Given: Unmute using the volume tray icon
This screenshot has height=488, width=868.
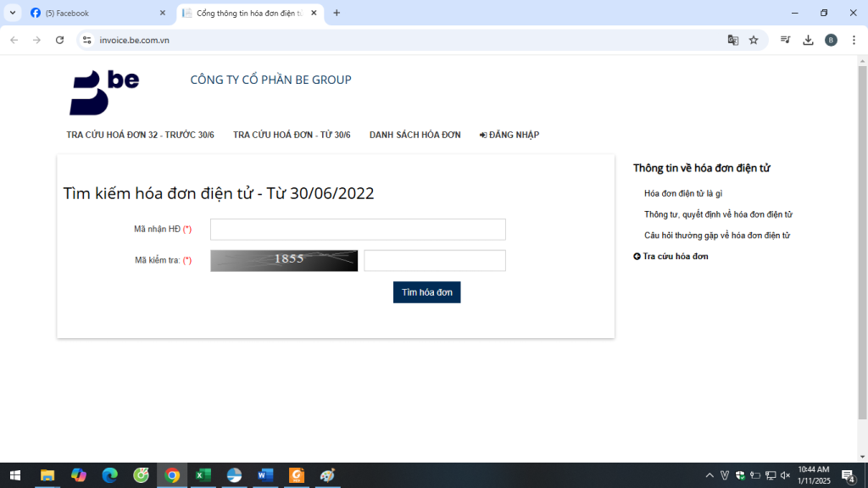Looking at the screenshot, I should coord(786,475).
